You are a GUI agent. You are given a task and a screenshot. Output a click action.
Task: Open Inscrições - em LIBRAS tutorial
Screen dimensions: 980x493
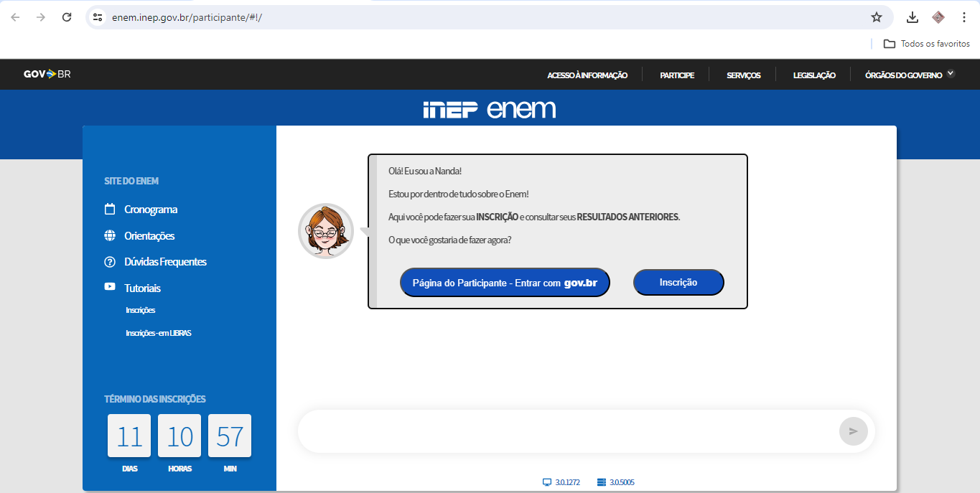click(159, 333)
